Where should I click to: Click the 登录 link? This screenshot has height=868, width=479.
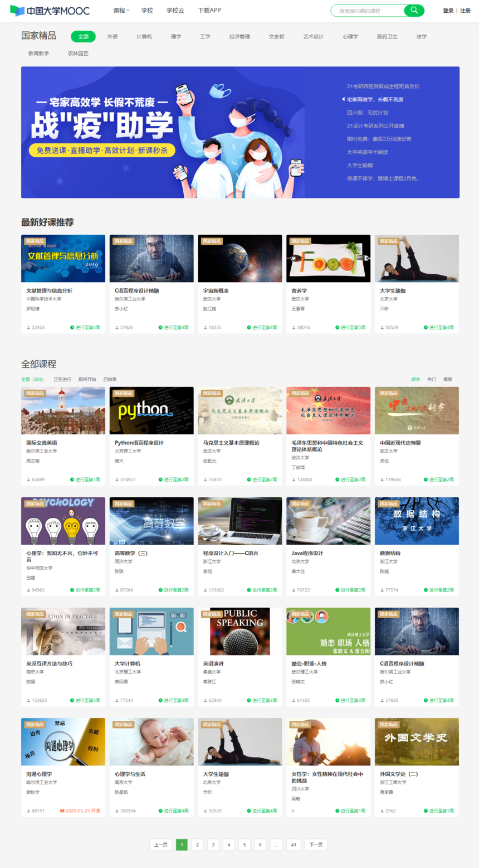coord(448,11)
